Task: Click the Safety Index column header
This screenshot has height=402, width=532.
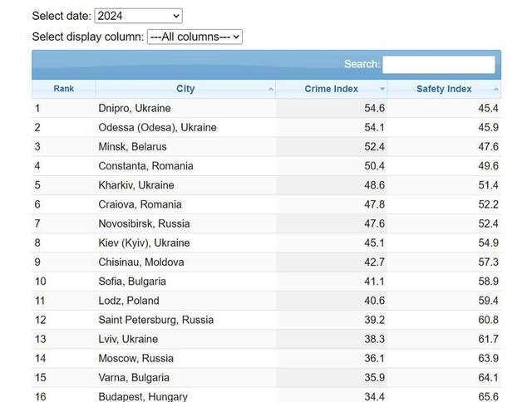Action: pos(444,89)
